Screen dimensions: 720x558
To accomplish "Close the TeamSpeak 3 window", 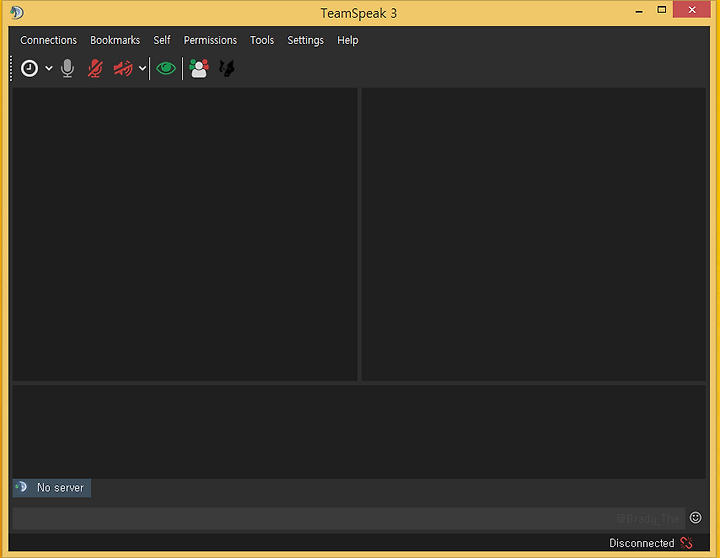I will pos(692,10).
